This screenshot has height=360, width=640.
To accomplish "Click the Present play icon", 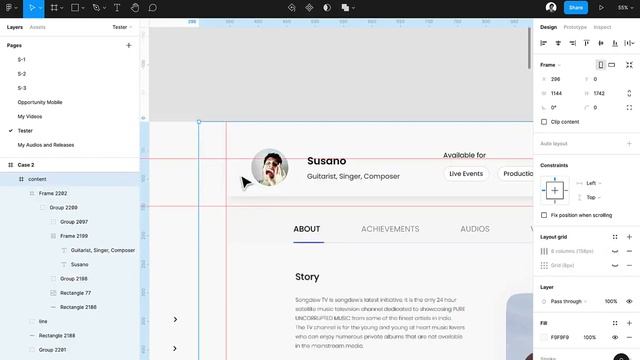I will coord(601,8).
